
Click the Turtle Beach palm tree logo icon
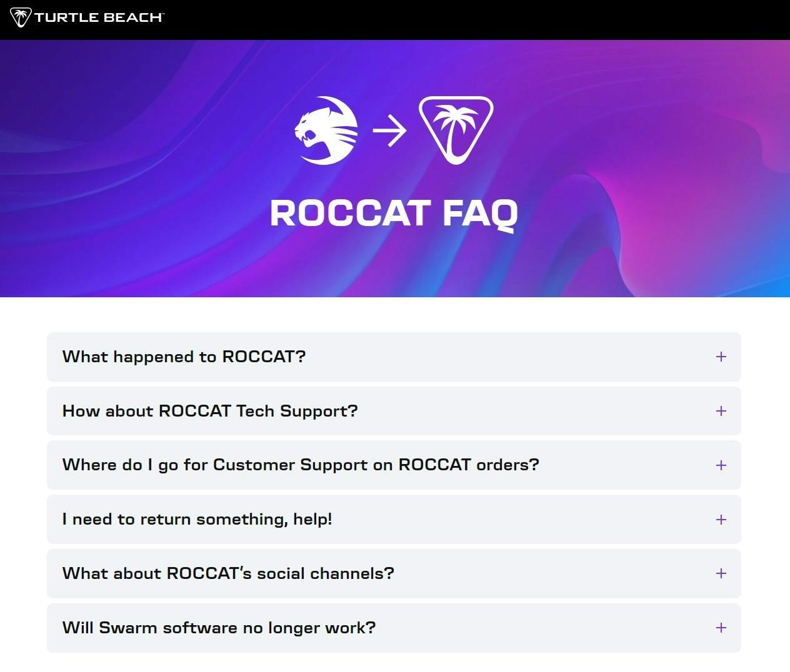(x=20, y=17)
